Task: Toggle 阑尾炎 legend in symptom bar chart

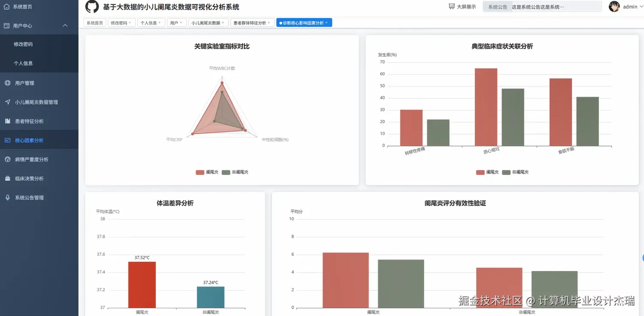Action: point(487,172)
